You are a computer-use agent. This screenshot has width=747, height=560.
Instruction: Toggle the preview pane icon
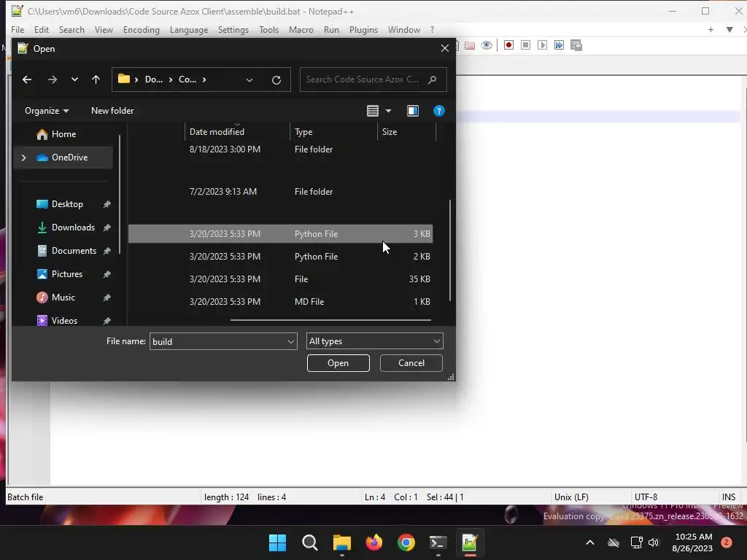click(x=413, y=111)
